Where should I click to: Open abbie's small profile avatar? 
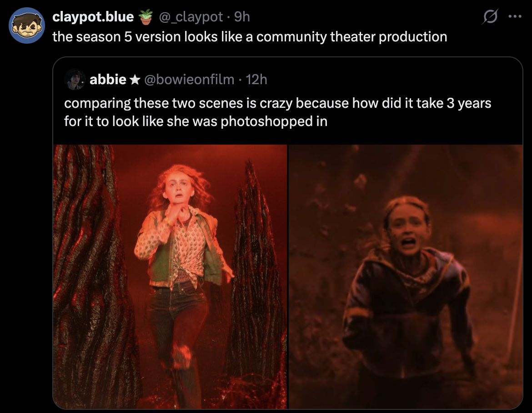click(75, 79)
